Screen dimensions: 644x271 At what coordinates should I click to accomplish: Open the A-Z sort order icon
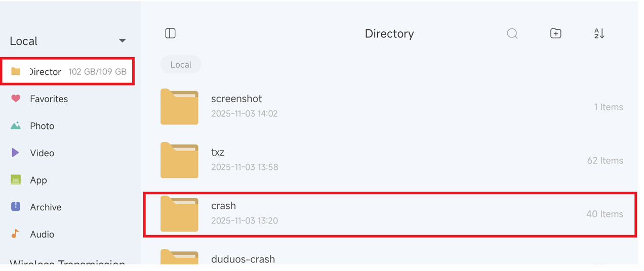point(599,33)
